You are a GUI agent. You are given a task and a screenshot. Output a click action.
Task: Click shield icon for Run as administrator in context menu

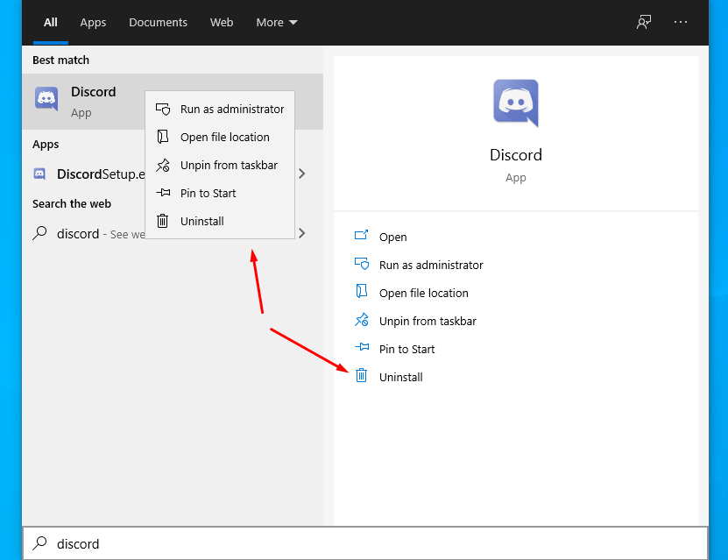point(162,109)
